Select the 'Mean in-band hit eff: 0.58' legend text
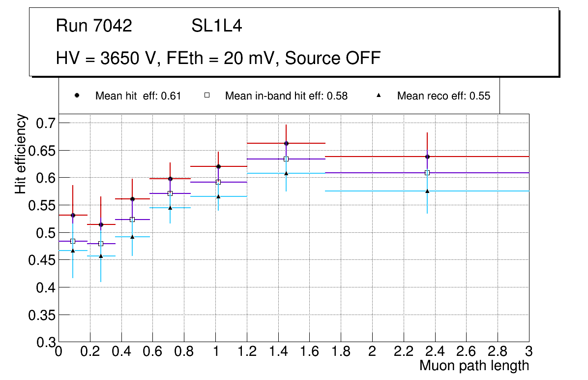588x380 pixels. coord(286,96)
